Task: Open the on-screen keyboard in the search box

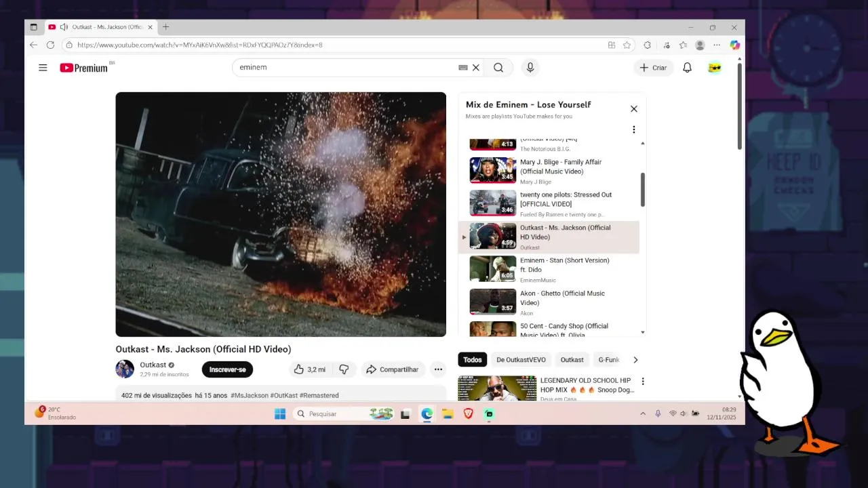Action: click(x=463, y=68)
